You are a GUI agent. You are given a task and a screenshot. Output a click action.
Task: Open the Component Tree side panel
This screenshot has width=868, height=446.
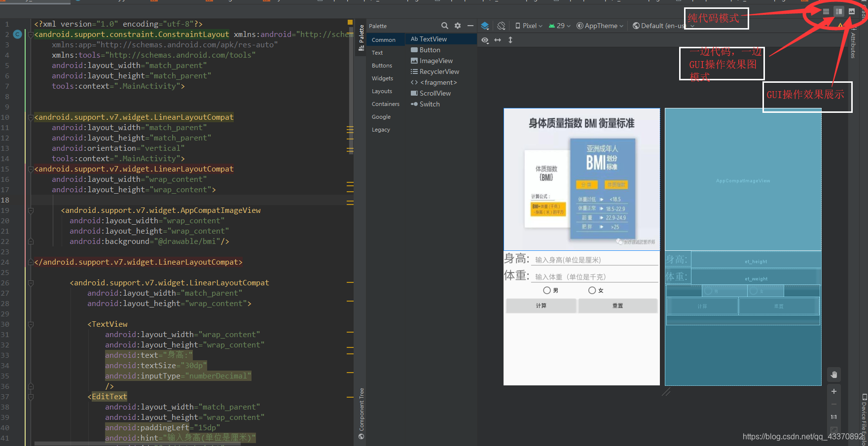coord(362,413)
